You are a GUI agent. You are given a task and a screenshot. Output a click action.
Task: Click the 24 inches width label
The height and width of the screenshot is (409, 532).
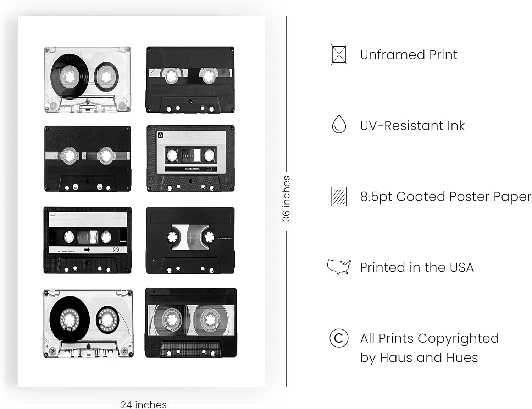(x=144, y=404)
